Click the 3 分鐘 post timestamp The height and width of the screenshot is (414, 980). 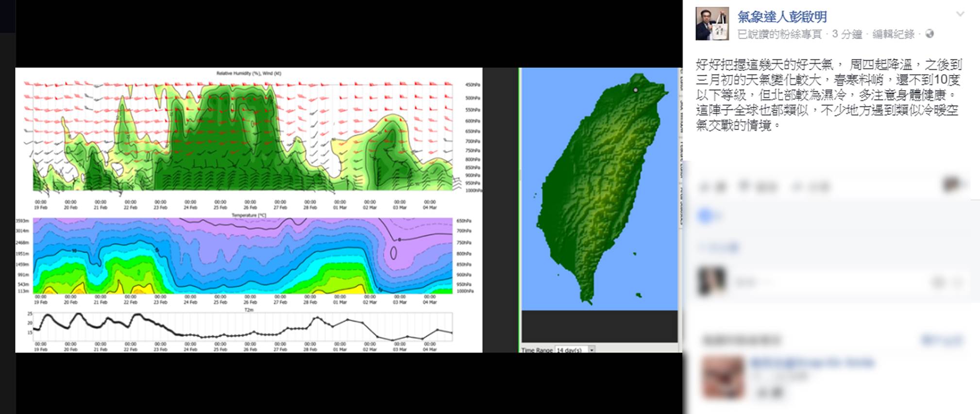coord(847,34)
